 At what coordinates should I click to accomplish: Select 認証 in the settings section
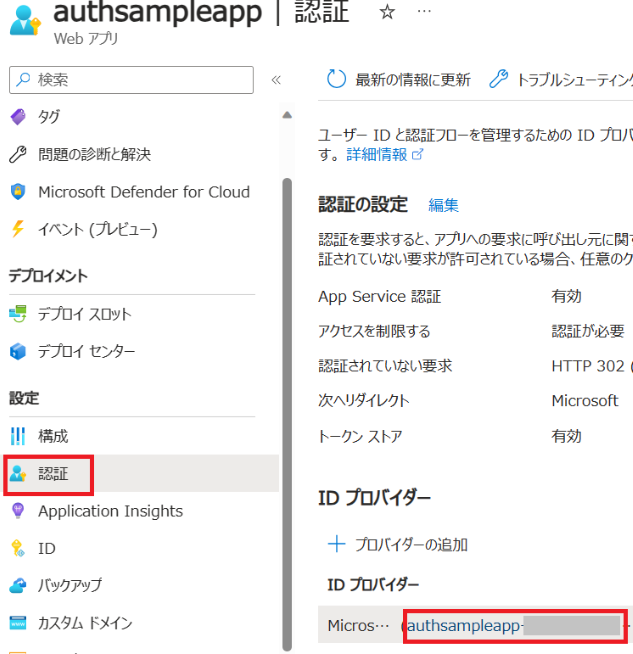(53, 474)
